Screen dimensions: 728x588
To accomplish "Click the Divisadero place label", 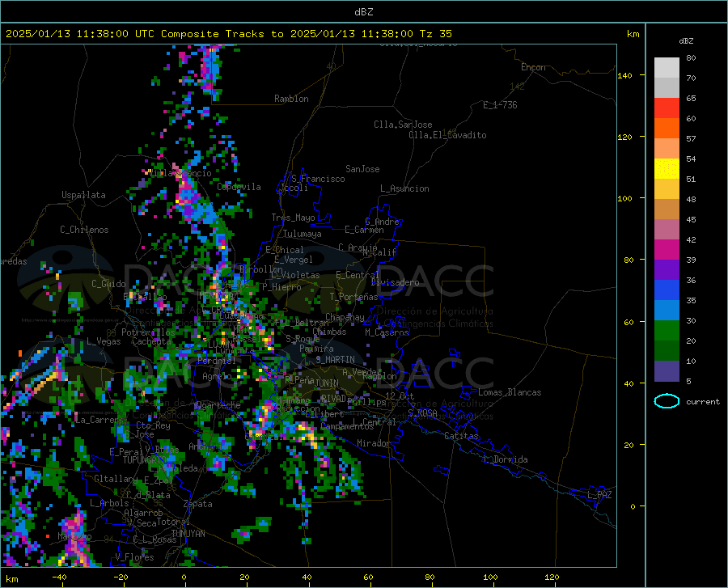I will click(395, 282).
